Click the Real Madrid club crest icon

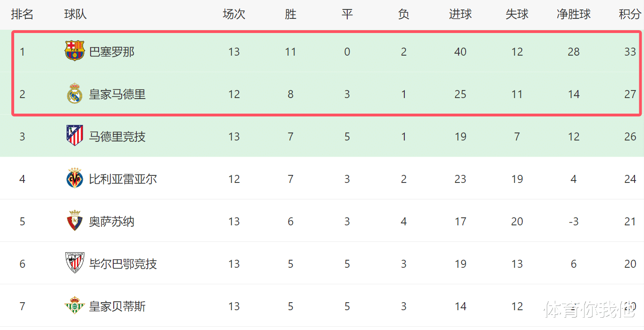(75, 93)
